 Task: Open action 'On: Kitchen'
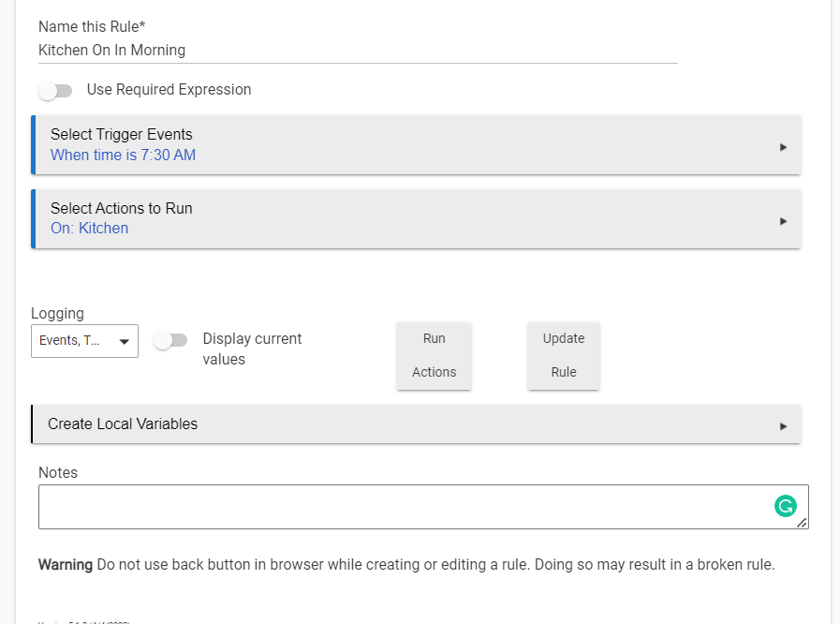click(x=90, y=229)
